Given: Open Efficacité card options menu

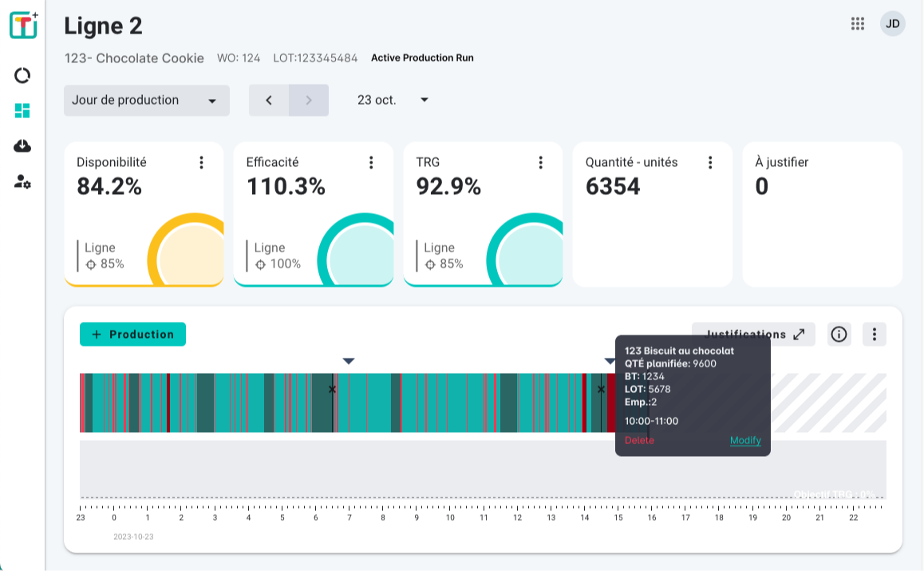Looking at the screenshot, I should tap(371, 163).
